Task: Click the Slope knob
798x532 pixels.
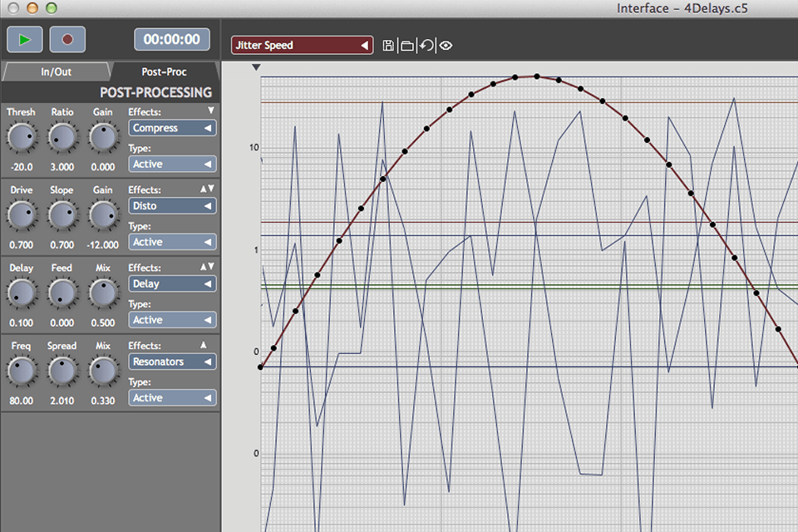Action: click(62, 215)
